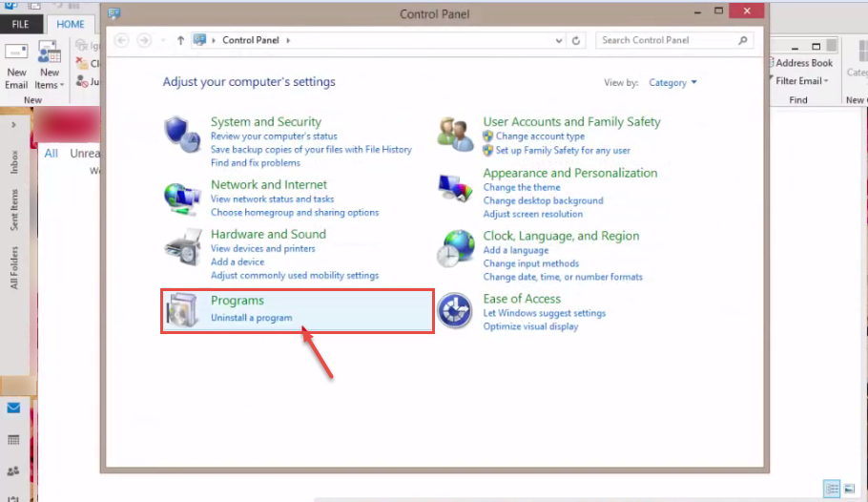Click the Clean Up icon in Outlook ribbon
The height and width of the screenshot is (502, 868).
pos(82,63)
